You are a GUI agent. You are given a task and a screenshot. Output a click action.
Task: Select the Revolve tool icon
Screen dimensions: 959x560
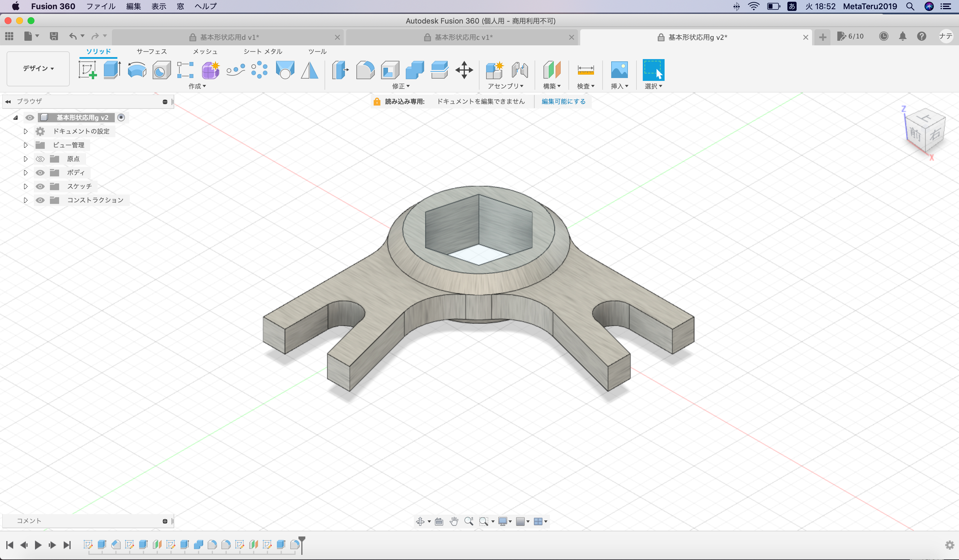coord(137,70)
